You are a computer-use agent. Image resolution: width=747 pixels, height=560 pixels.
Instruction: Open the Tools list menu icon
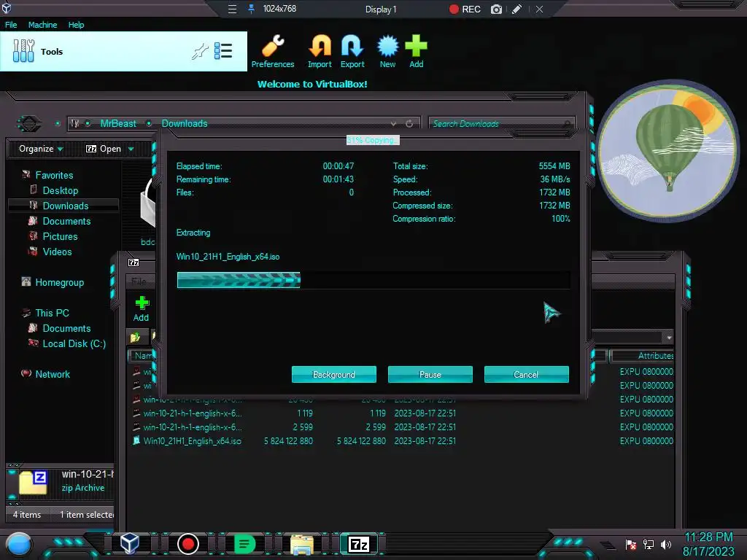tap(223, 51)
